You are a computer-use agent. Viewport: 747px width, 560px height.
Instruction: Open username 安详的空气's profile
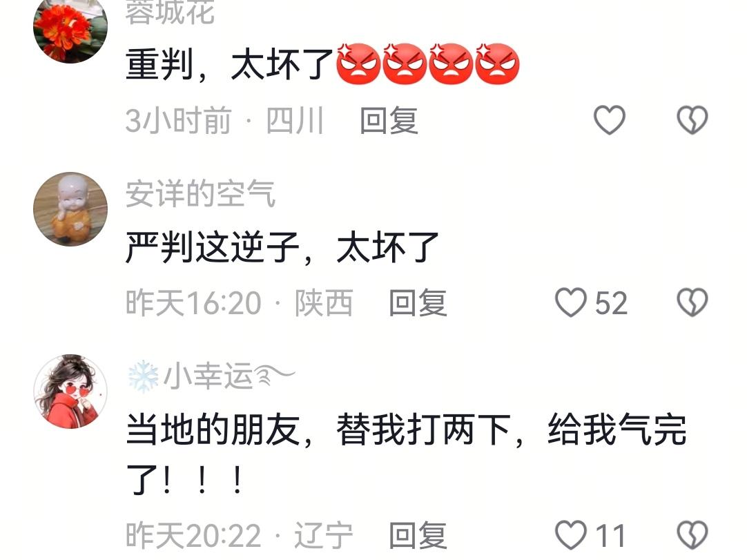(200, 193)
